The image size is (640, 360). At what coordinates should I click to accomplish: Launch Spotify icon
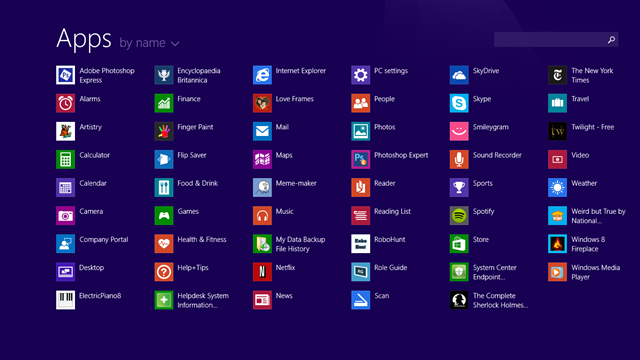[x=459, y=216]
